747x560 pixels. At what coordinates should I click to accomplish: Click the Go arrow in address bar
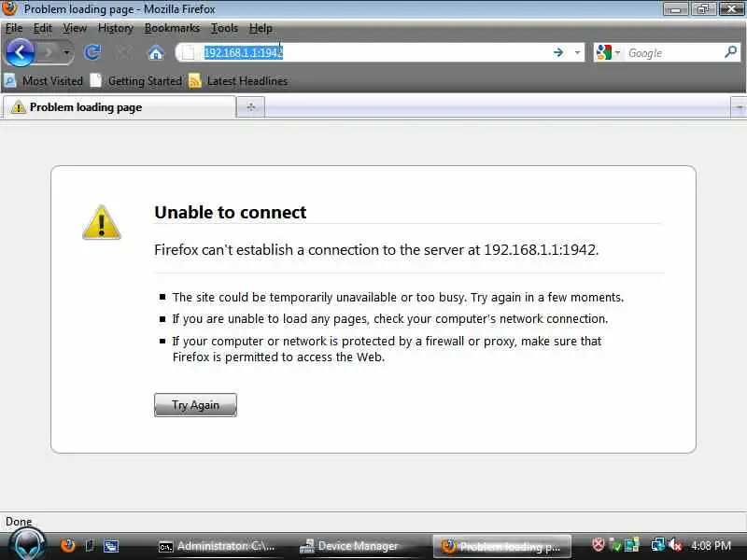558,52
